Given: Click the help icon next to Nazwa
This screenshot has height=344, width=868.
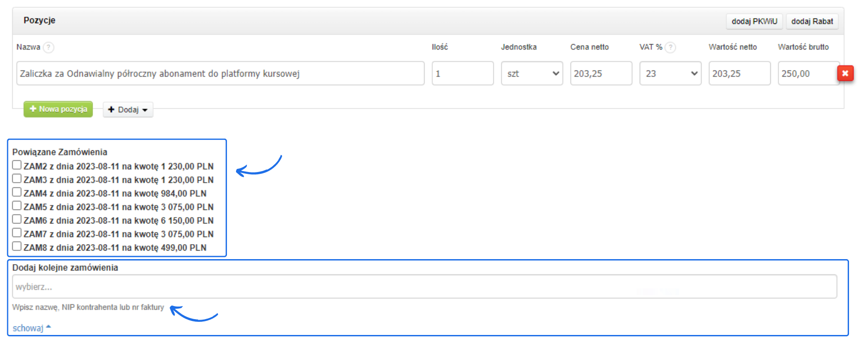Looking at the screenshot, I should pyautogui.click(x=48, y=47).
